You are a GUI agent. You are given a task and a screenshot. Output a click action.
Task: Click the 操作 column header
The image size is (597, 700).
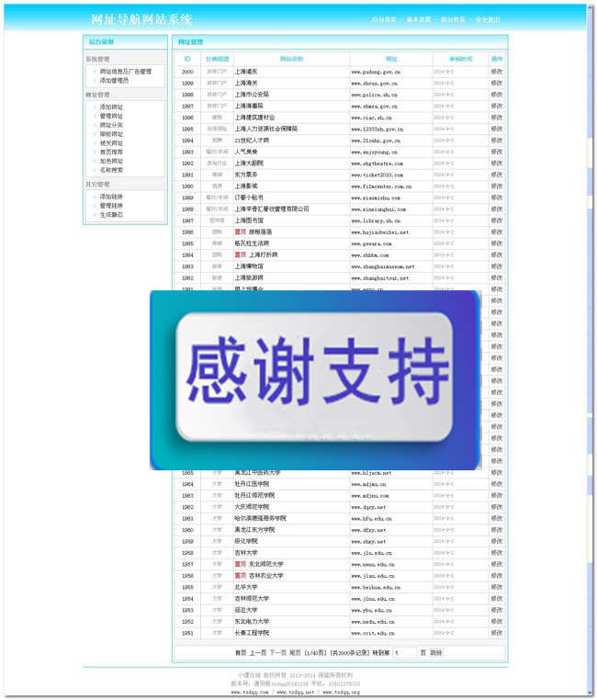[497, 59]
